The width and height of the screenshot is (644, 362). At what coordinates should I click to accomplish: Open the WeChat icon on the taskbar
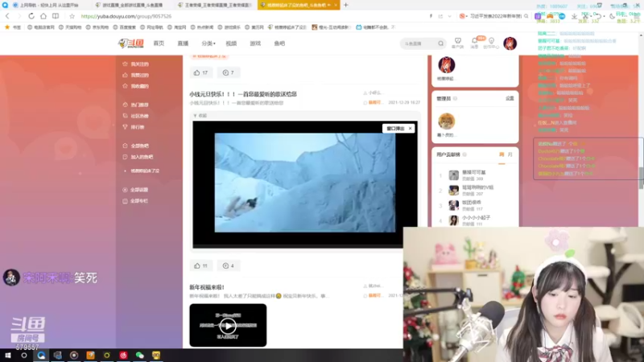(x=139, y=356)
